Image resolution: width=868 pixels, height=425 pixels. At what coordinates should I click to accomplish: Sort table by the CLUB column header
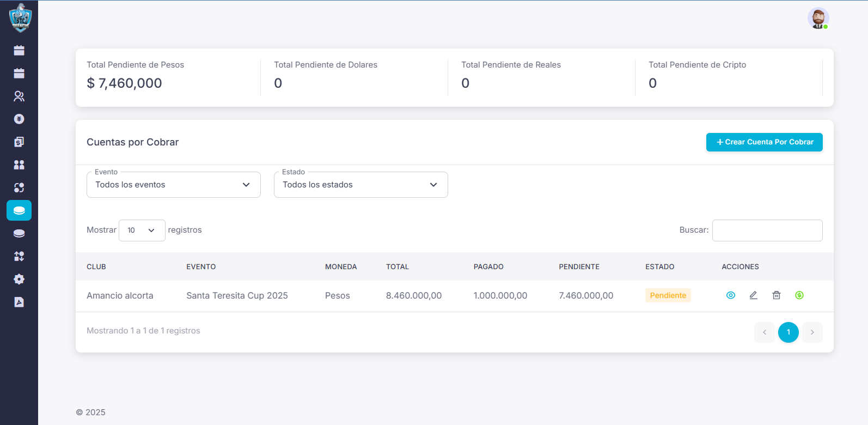coord(96,266)
